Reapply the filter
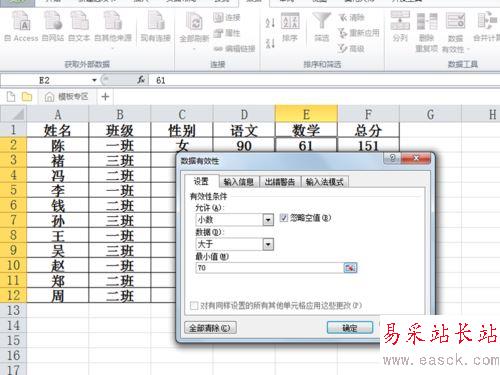 click(358, 33)
